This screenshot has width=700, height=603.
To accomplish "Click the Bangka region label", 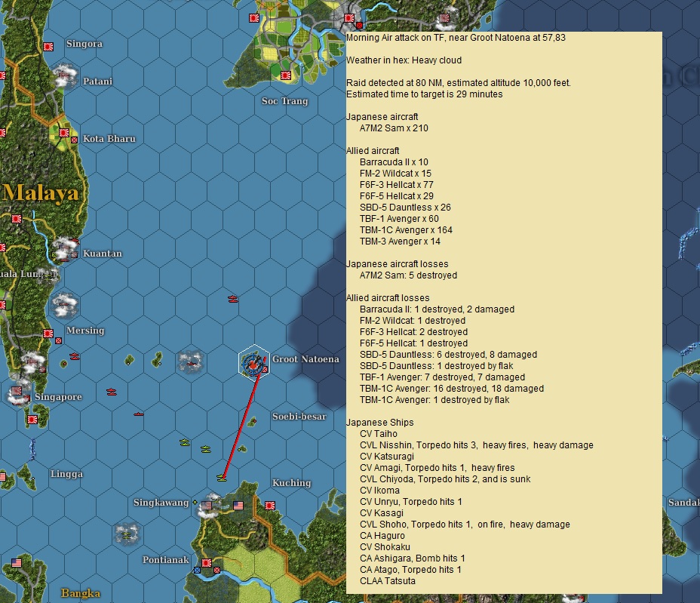I will point(81,593).
